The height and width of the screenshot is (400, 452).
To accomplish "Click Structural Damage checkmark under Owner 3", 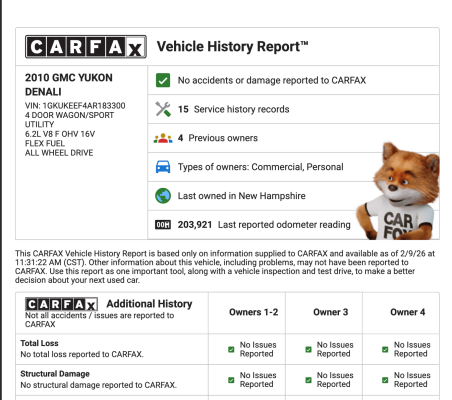I will pyautogui.click(x=308, y=380).
